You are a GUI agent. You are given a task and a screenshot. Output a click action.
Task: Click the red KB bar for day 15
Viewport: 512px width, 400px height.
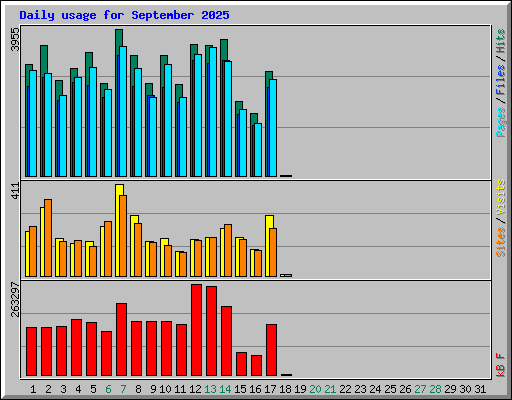pos(242,364)
